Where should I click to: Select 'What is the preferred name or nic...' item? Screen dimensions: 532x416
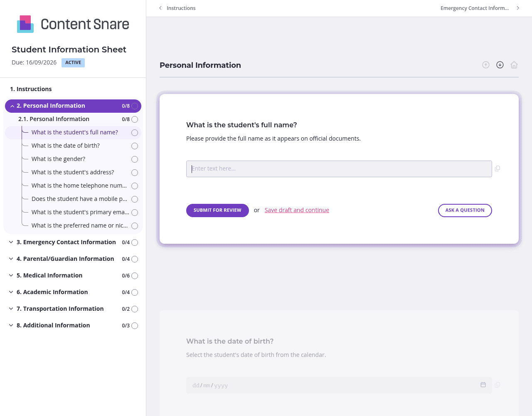(x=80, y=225)
